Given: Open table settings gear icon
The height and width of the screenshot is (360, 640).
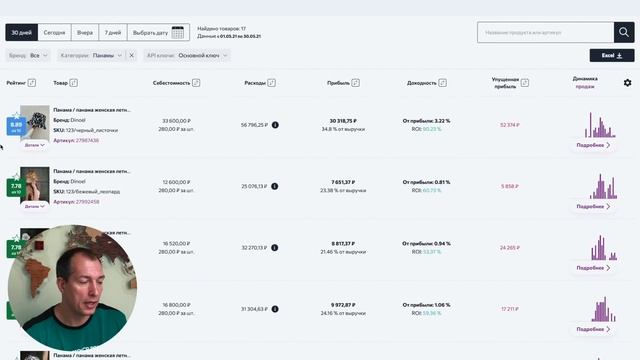Looking at the screenshot, I should pyautogui.click(x=627, y=83).
